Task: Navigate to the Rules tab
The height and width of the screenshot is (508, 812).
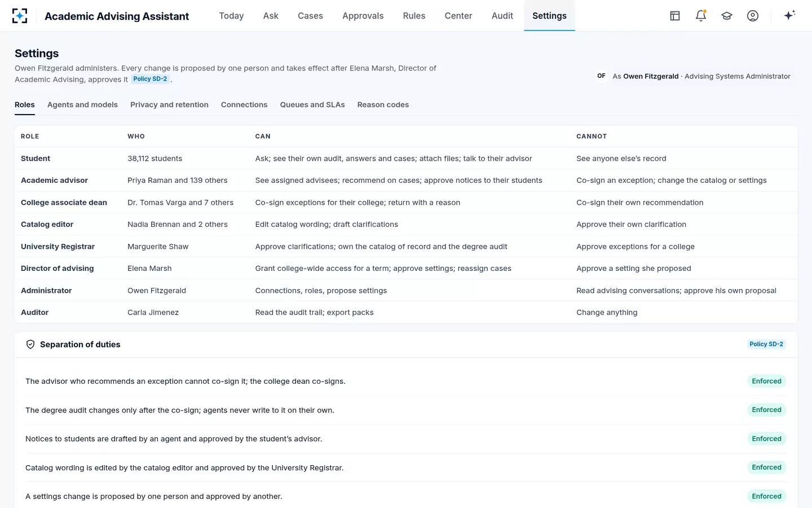Action: pos(414,16)
